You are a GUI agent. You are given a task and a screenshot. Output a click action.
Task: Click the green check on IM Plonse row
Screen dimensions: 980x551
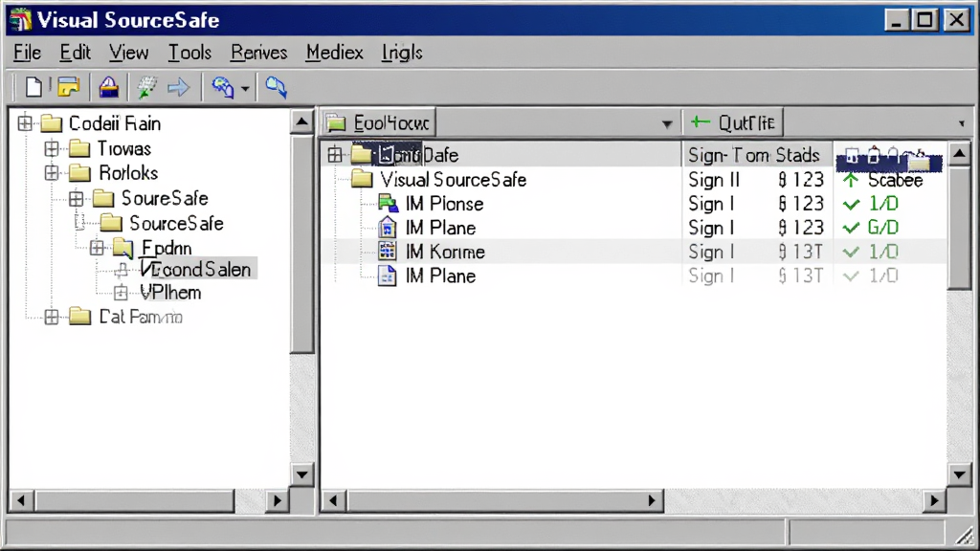pyautogui.click(x=851, y=205)
